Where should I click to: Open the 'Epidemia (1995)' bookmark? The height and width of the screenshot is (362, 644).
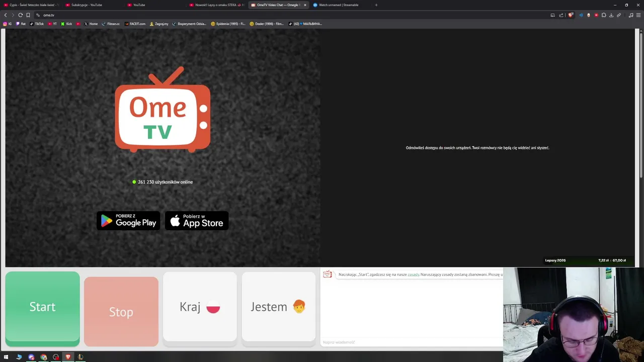(228, 24)
